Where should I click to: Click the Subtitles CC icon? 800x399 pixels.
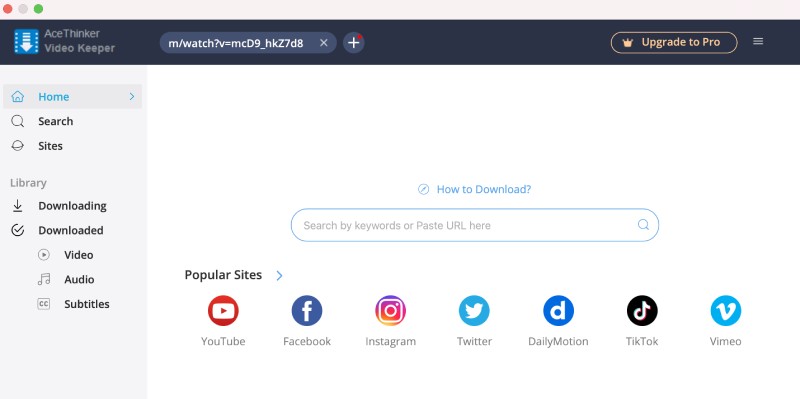pos(44,304)
